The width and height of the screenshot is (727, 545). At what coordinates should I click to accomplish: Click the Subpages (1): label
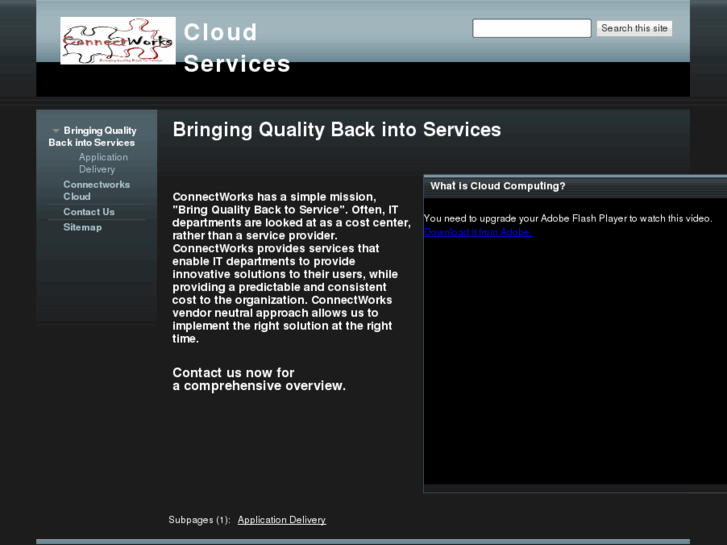(199, 519)
